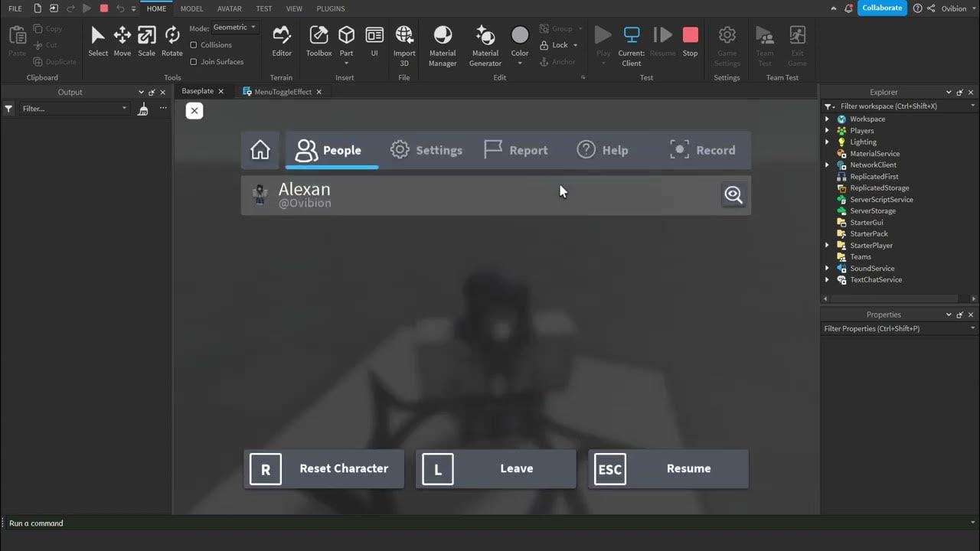Open the Toolbox
Screen dimensions: 980x551
pos(318,41)
